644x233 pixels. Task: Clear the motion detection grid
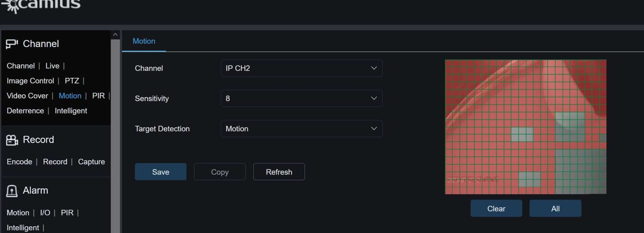[496, 208]
